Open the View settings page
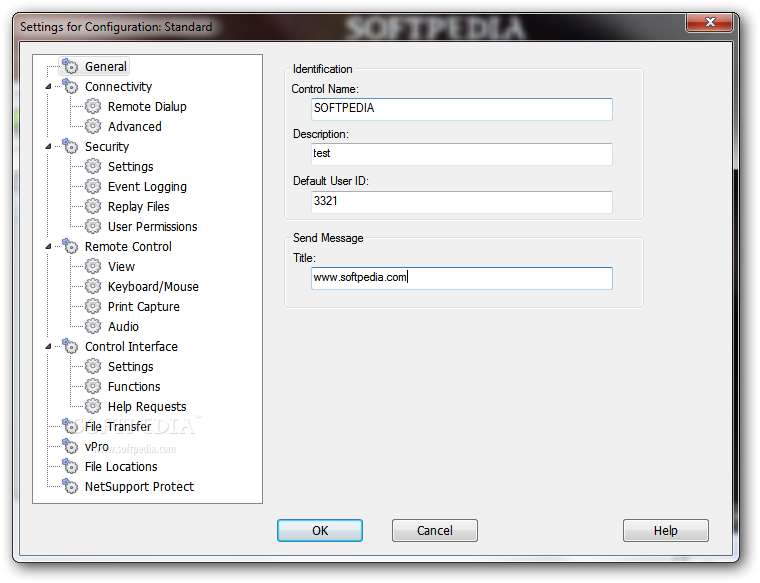Screen dimensions: 760x583 click(x=121, y=267)
